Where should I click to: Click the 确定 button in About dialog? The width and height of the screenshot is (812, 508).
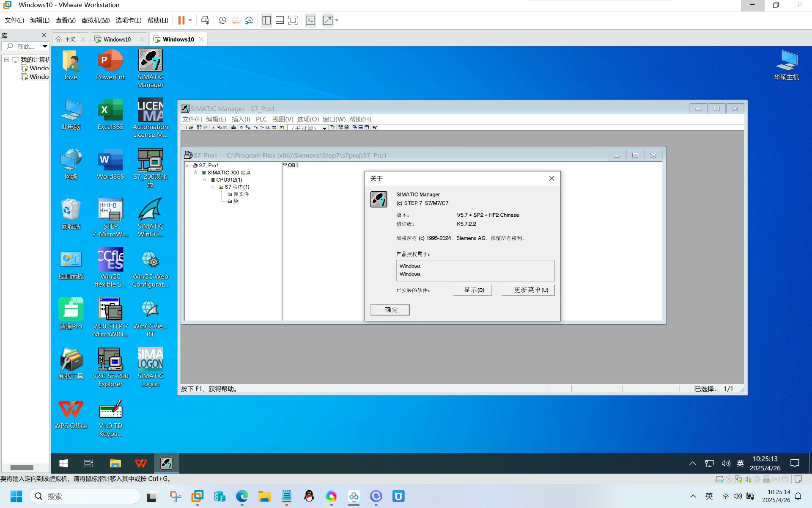(x=390, y=310)
